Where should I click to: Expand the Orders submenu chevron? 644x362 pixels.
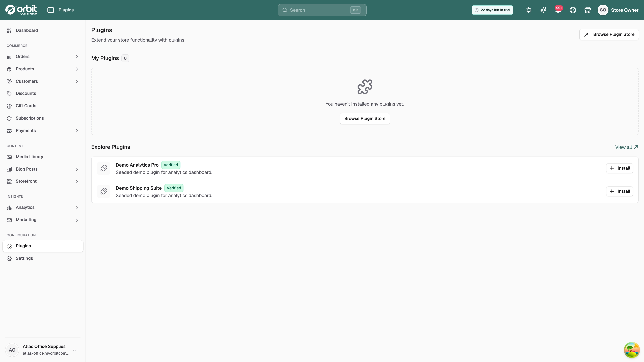coord(77,57)
